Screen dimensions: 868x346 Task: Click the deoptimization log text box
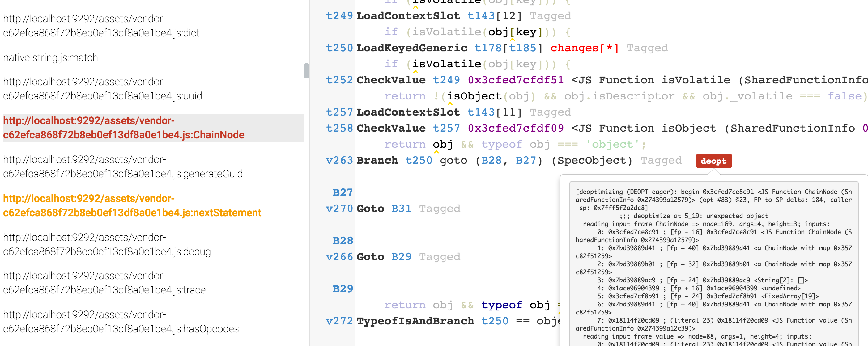(713, 264)
